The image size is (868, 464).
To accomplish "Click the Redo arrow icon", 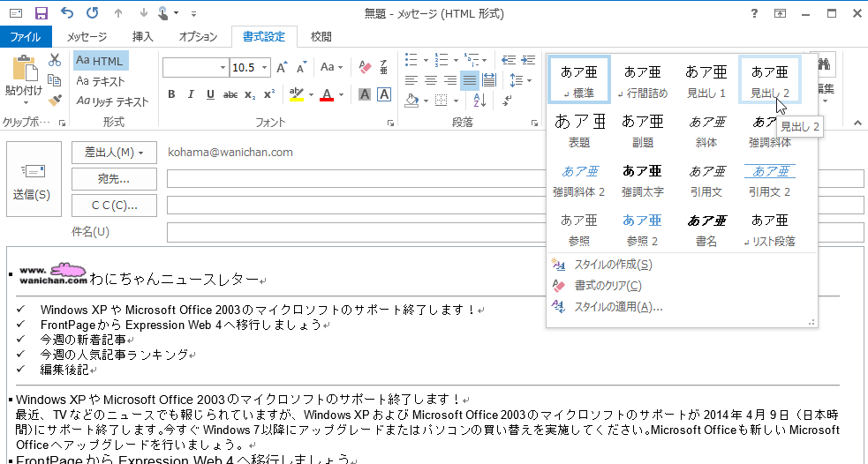I will click(93, 13).
